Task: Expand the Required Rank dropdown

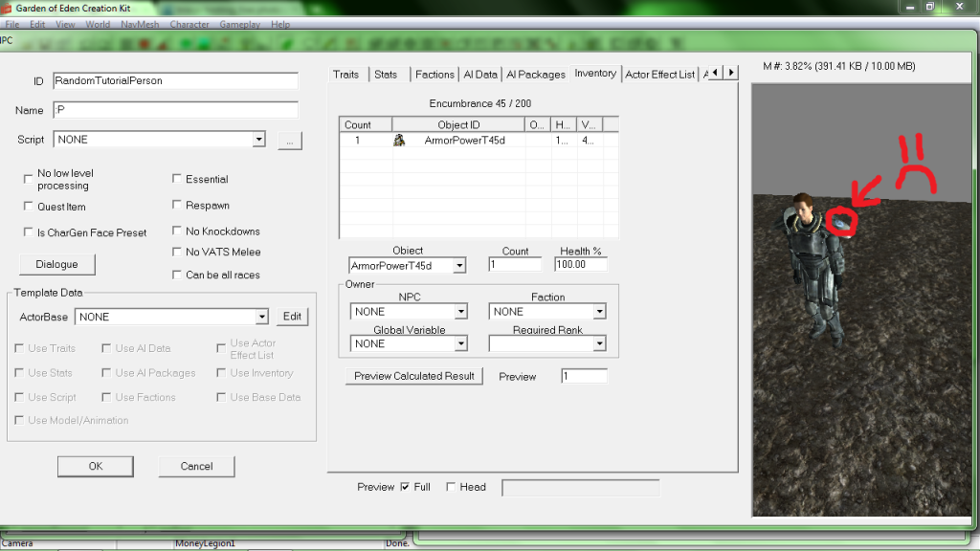Action: [x=599, y=343]
